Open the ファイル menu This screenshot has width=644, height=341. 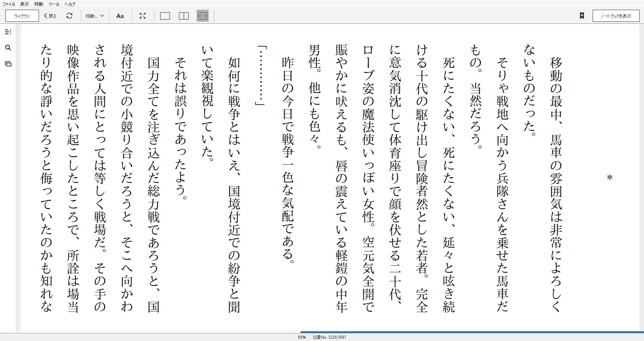[9, 4]
